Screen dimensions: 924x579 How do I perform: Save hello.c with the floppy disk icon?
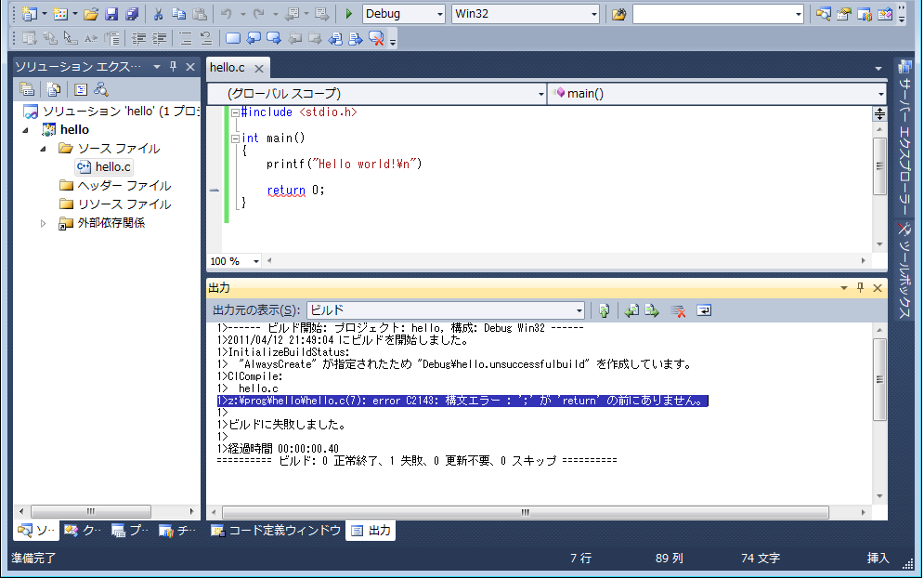[x=111, y=14]
